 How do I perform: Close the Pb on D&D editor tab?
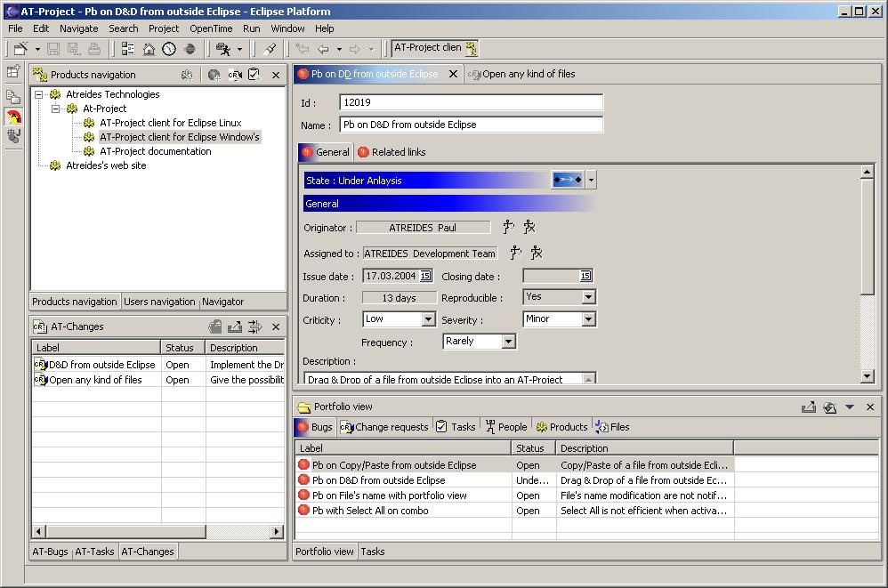pyautogui.click(x=453, y=74)
